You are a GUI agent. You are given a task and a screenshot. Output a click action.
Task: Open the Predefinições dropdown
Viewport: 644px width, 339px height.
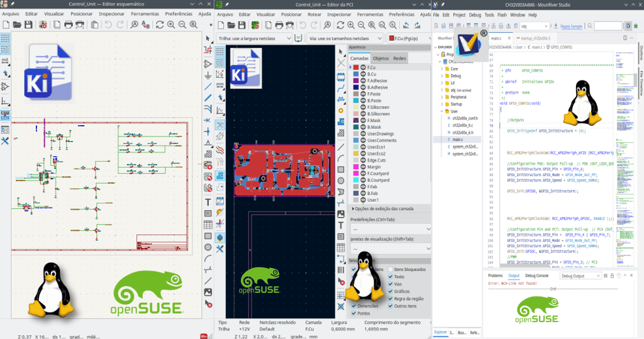pyautogui.click(x=390, y=229)
